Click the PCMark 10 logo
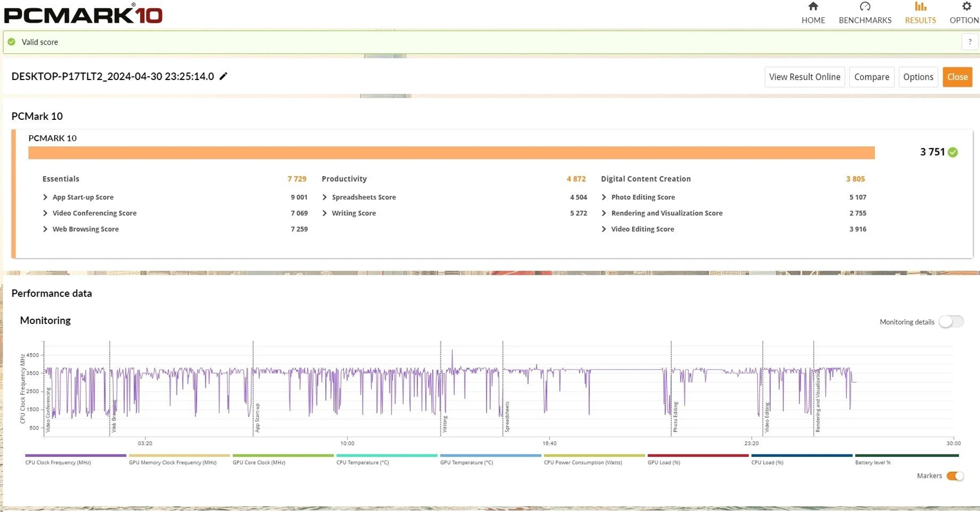This screenshot has height=512, width=980. [83, 14]
